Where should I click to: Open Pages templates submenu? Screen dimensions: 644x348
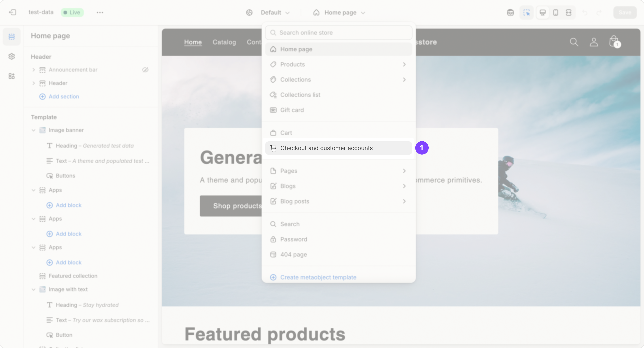339,171
